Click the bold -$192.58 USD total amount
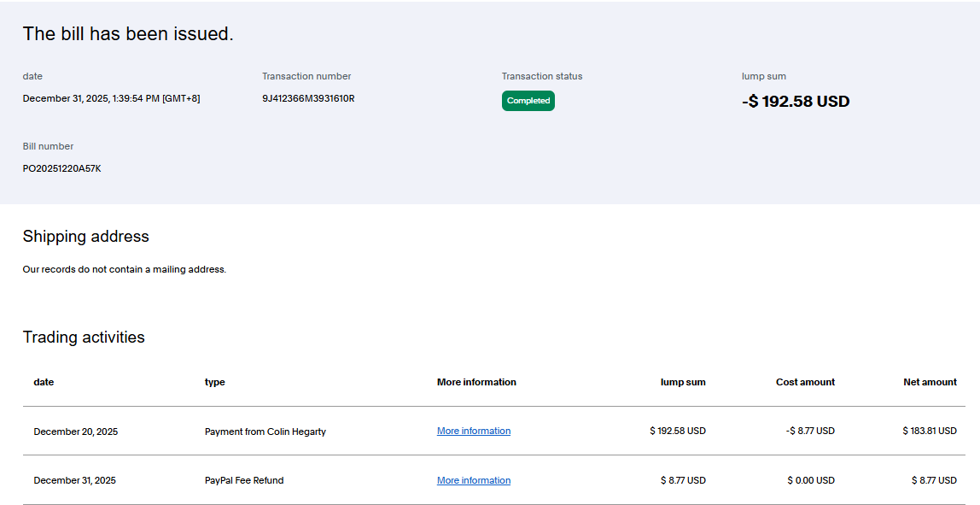Viewport: 980px width, 505px height. tap(796, 102)
